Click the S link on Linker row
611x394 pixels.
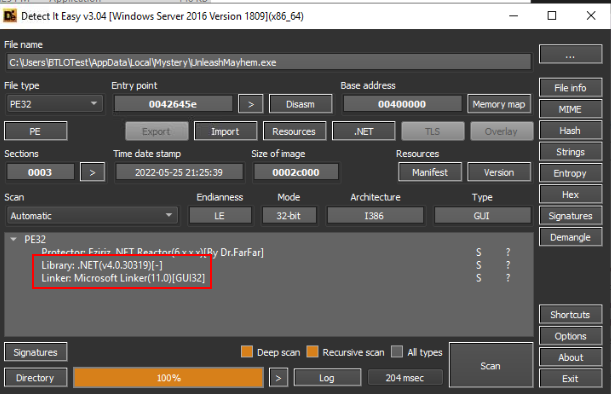click(479, 278)
